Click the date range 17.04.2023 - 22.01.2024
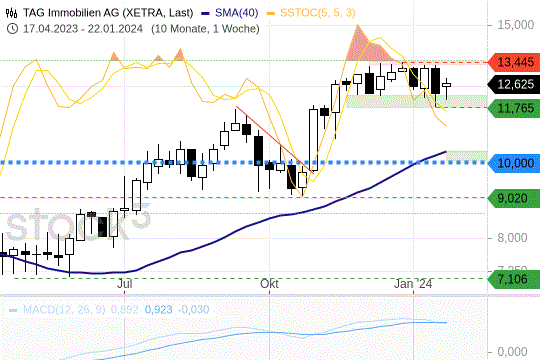The width and height of the screenshot is (540, 360). point(83,29)
